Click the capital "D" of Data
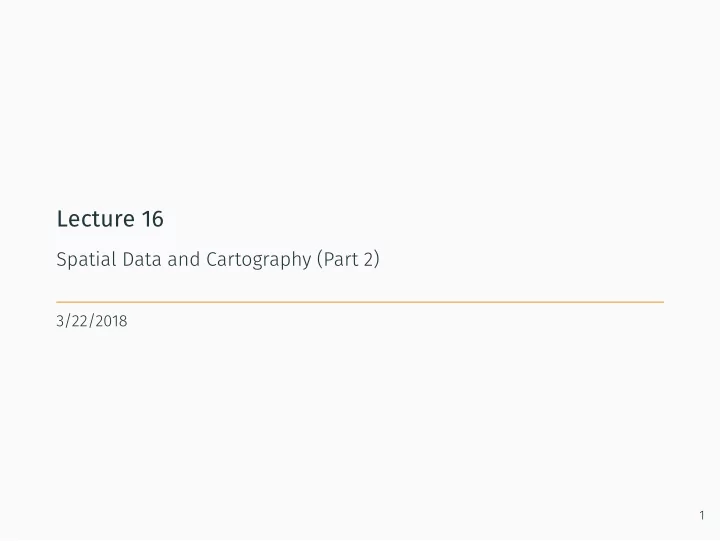This screenshot has width=720, height=541. tap(128, 259)
